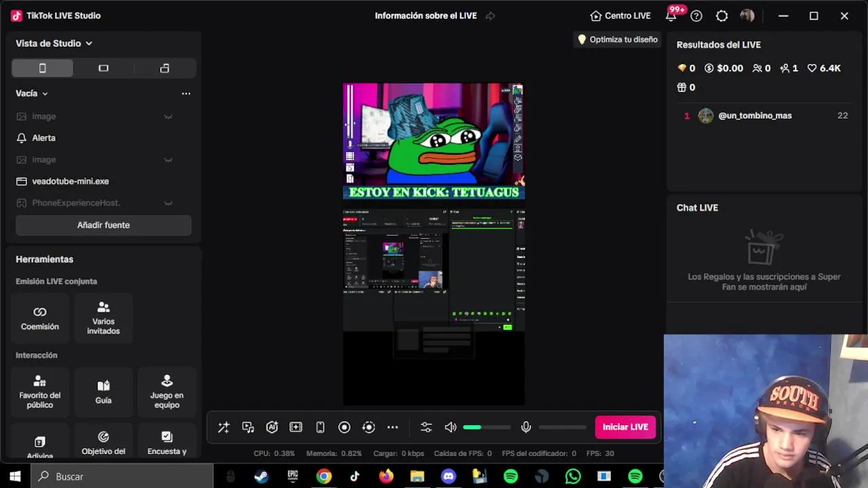The height and width of the screenshot is (488, 868).
Task: Open scene options three-dot menu
Action: pos(186,94)
